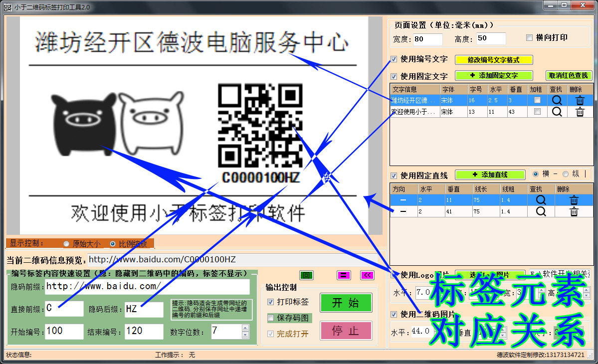Click the green 开始 button
The height and width of the screenshot is (364, 598).
(346, 303)
